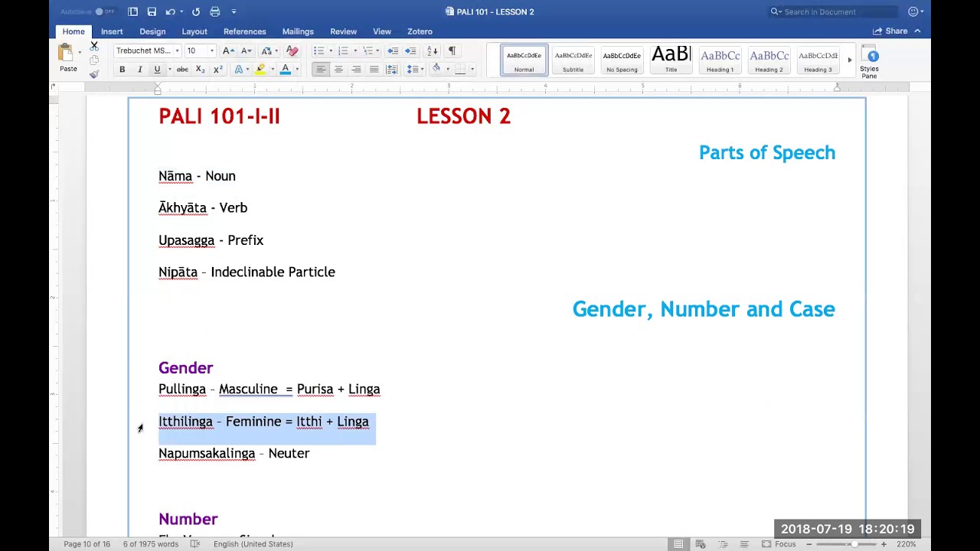Screen dimensions: 980x551
Task: Click the Save icon in title bar
Action: [x=152, y=11]
